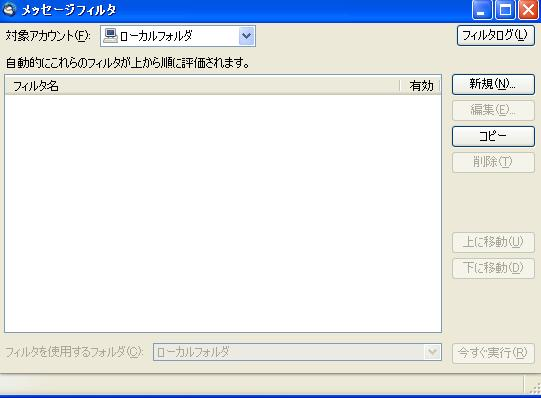Click the window resize grip icon

point(534,387)
